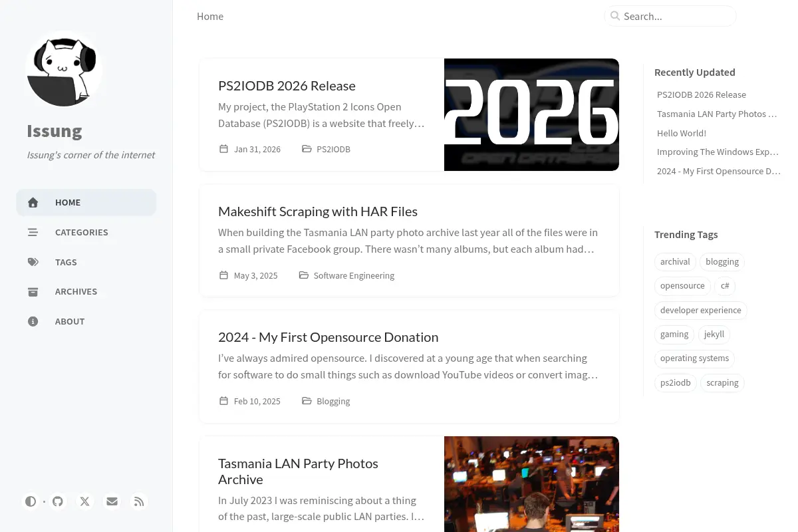The image size is (798, 532).
Task: Select the ps2iodb tag
Action: click(676, 383)
